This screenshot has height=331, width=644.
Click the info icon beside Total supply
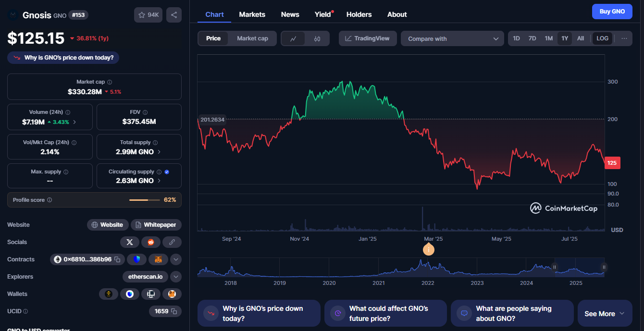(155, 143)
